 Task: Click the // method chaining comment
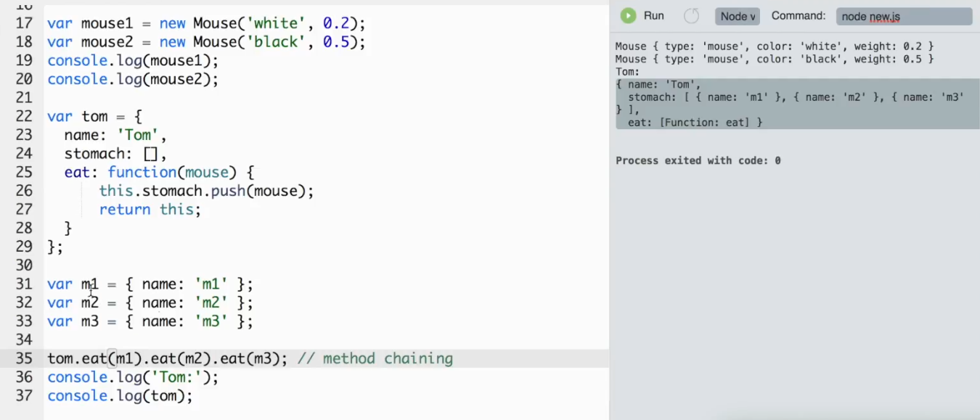click(375, 358)
